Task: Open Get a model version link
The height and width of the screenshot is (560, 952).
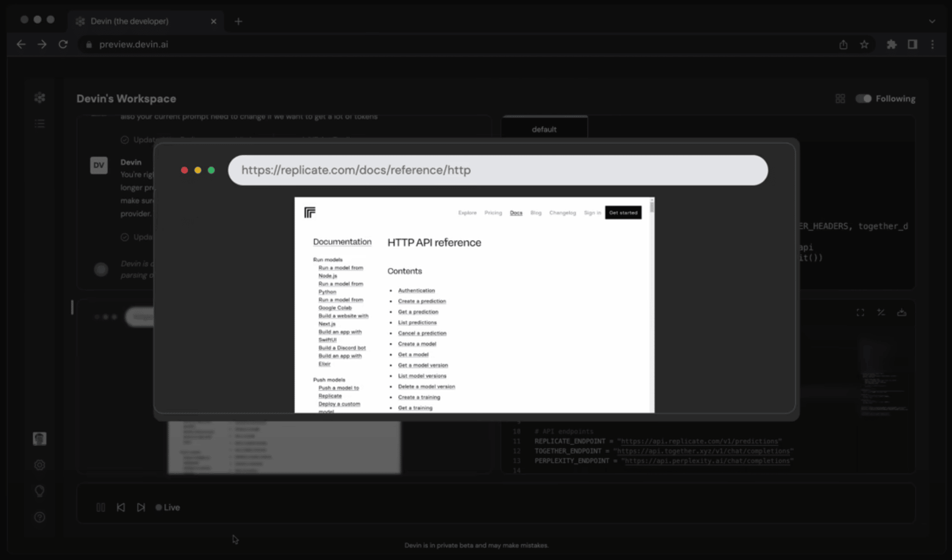Action: pyautogui.click(x=423, y=365)
